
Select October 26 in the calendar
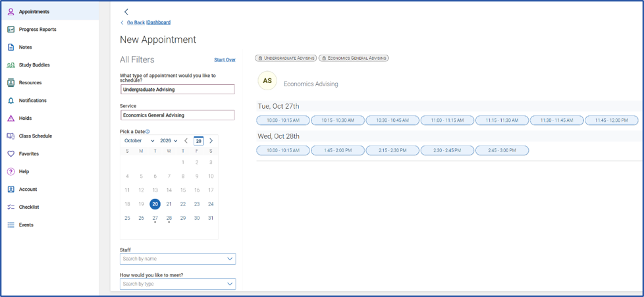click(x=142, y=218)
